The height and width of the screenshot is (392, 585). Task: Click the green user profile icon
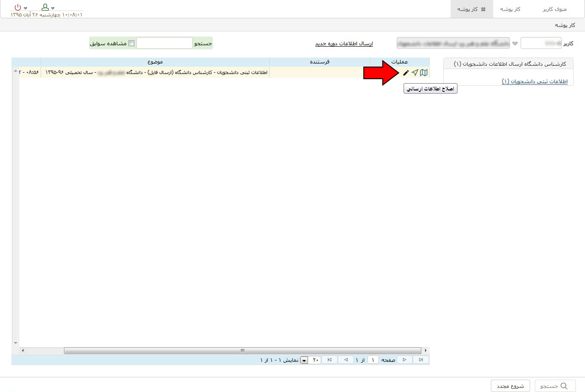45,7
